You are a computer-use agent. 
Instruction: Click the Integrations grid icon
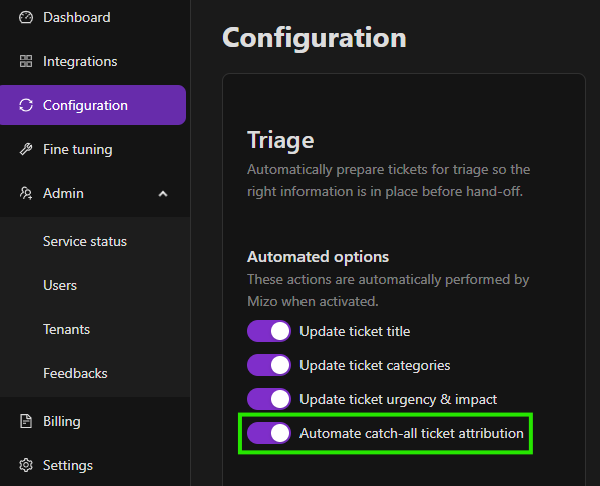tap(26, 61)
